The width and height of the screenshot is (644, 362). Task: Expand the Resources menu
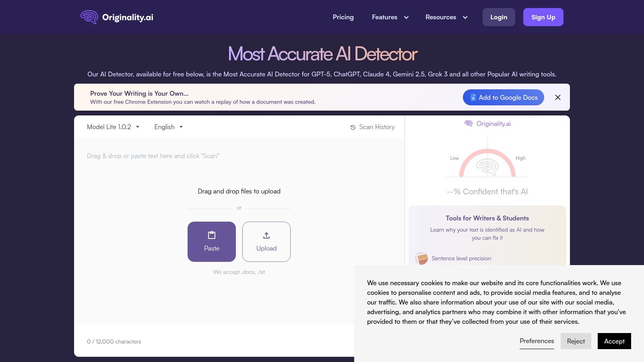pyautogui.click(x=446, y=17)
